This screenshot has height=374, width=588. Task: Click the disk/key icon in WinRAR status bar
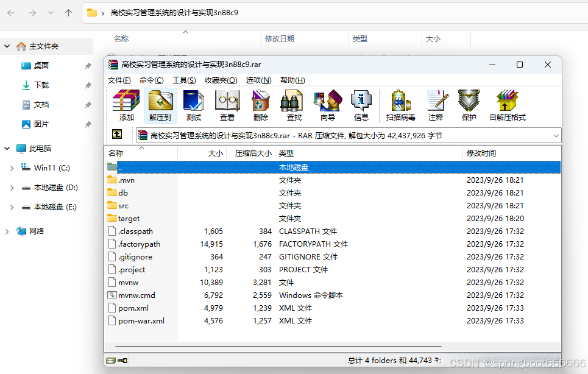[116, 361]
